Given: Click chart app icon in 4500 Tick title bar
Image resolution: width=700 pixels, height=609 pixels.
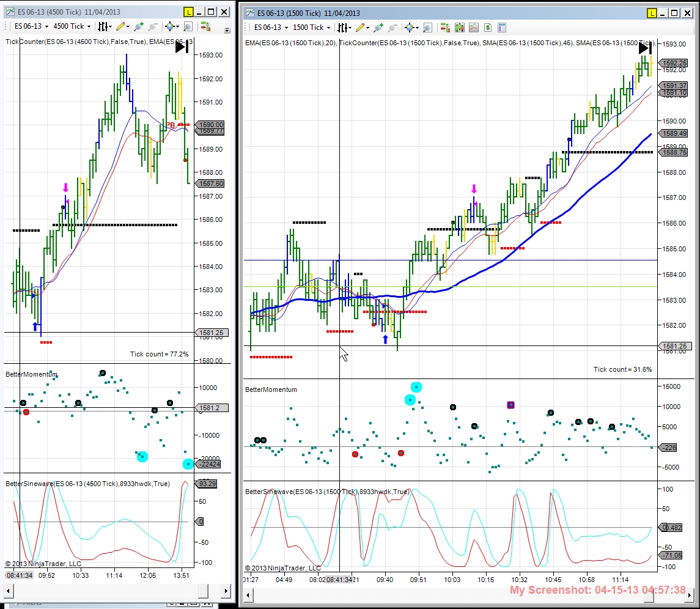Looking at the screenshot, I should (x=10, y=12).
